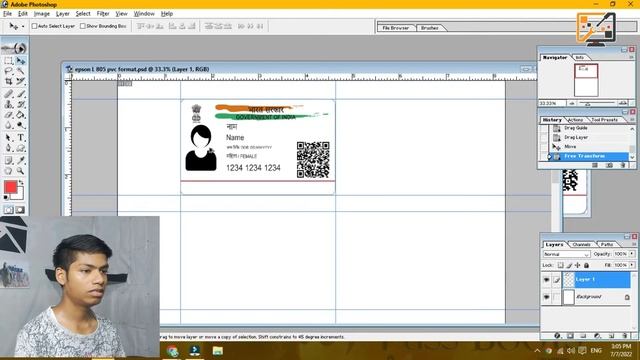Screen dimensions: 640x360
Task: Select the Hand tool
Action: coord(8,171)
